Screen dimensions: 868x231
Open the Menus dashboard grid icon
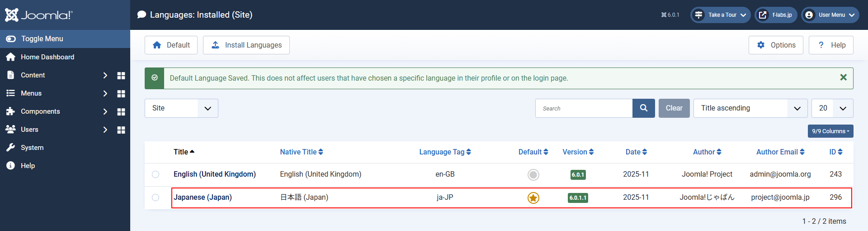[121, 94]
